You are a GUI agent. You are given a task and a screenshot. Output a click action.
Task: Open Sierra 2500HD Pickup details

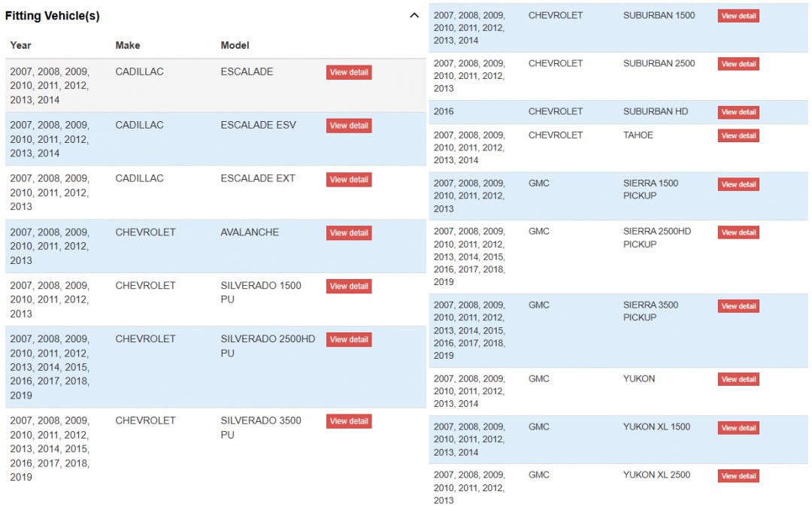pos(738,232)
